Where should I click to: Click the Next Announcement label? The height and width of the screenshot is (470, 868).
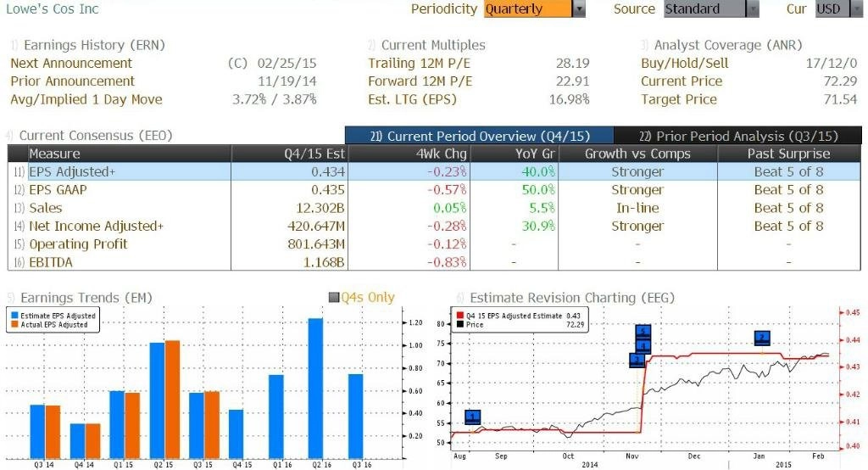(71, 63)
